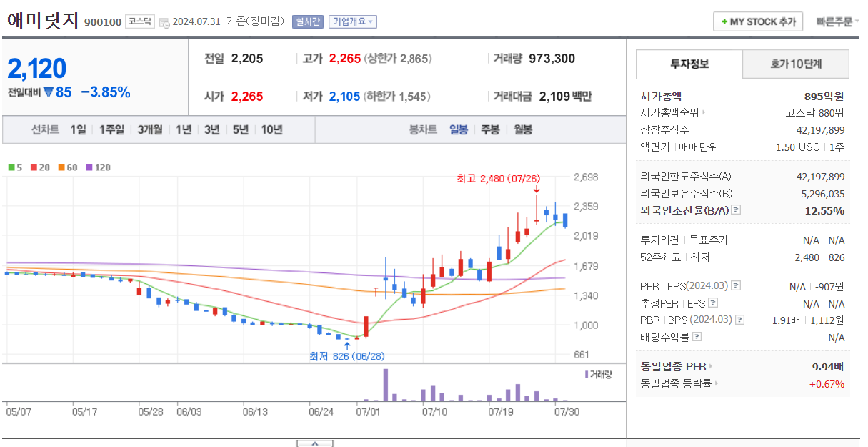Click the arrow icon after 동일업종 등락률
The image size is (868, 447).
717,384
